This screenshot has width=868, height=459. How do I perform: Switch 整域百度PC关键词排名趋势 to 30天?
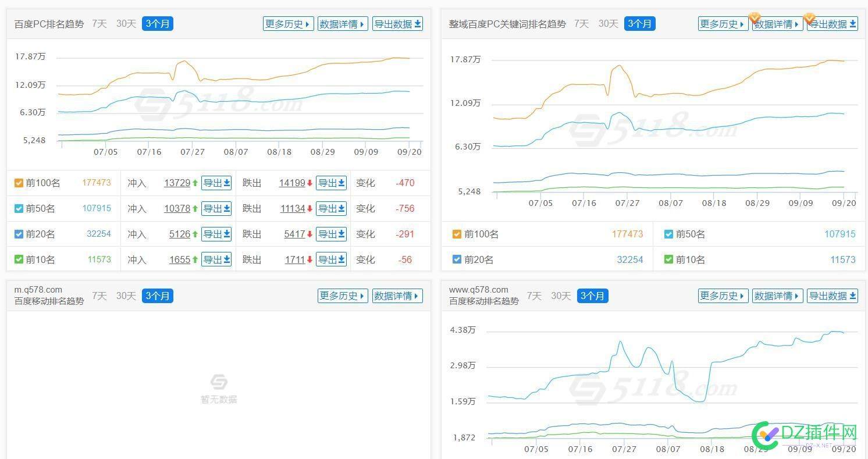(x=609, y=24)
